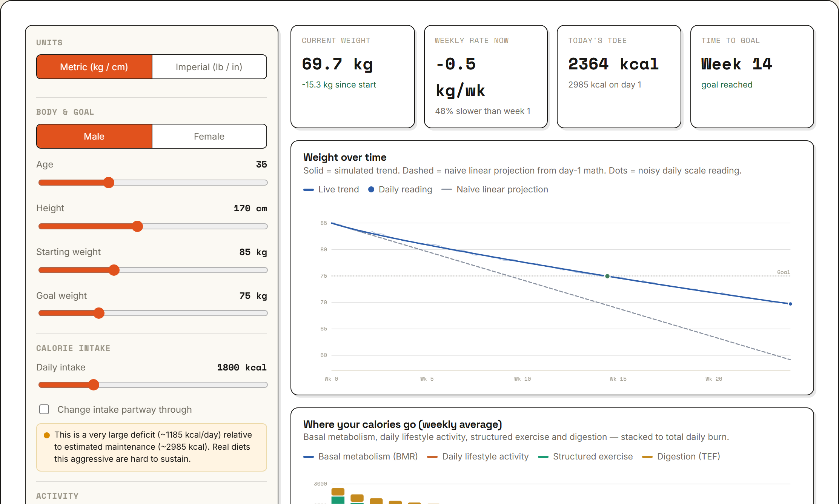Click the green goal-reached marker on chart
This screenshot has height=504, width=839.
tap(607, 276)
